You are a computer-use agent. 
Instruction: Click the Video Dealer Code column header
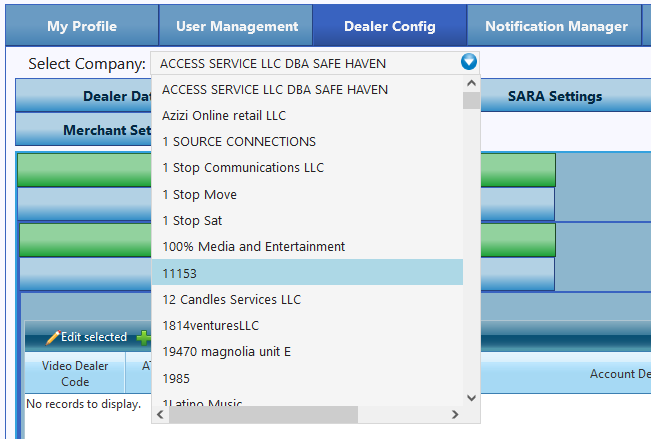coord(75,373)
